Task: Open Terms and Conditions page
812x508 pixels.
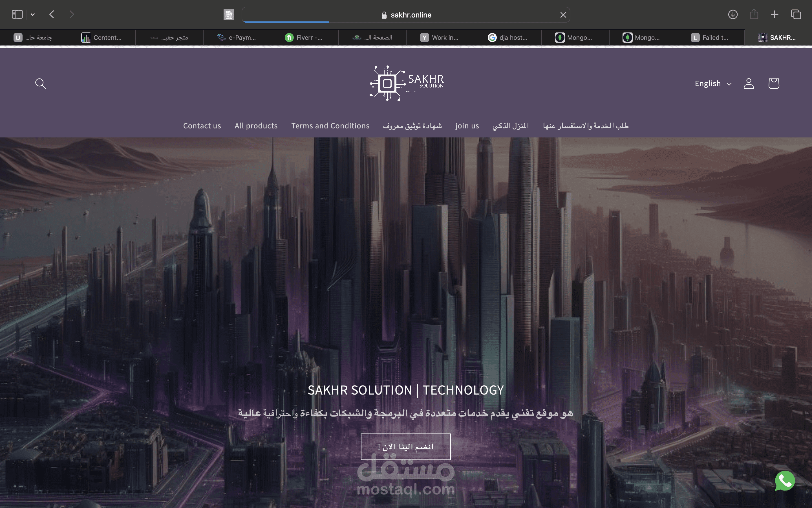Action: pos(330,126)
